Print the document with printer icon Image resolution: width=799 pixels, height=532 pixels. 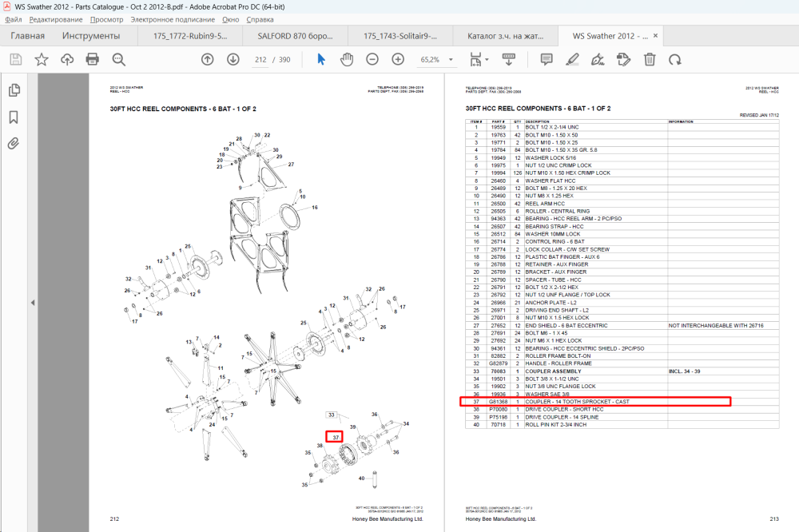click(92, 60)
